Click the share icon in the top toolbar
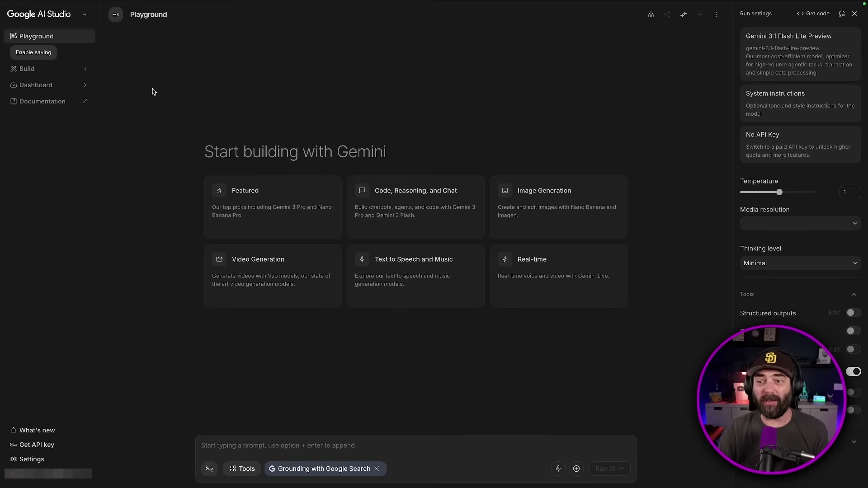 (x=667, y=14)
